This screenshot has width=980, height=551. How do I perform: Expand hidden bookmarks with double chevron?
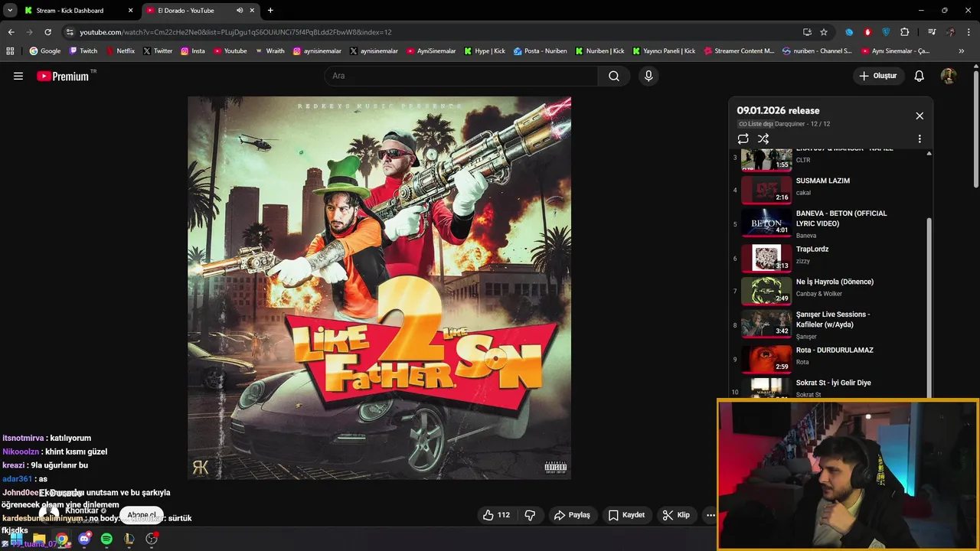962,51
